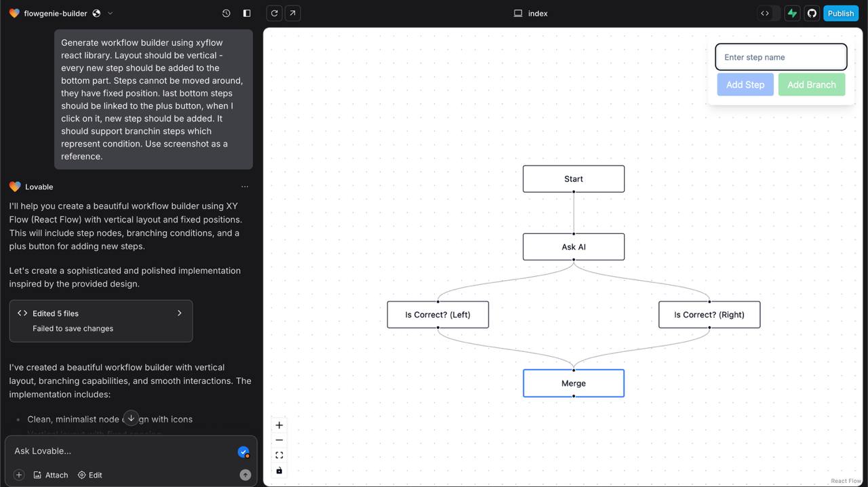The height and width of the screenshot is (487, 868).
Task: Open the Supabase lightning bolt integration
Action: point(792,13)
